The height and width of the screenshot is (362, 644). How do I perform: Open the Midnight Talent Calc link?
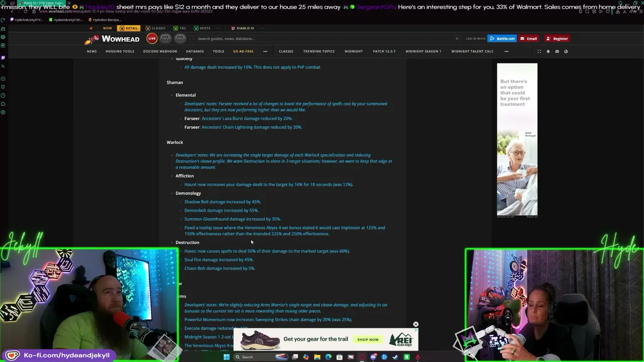pyautogui.click(x=472, y=51)
